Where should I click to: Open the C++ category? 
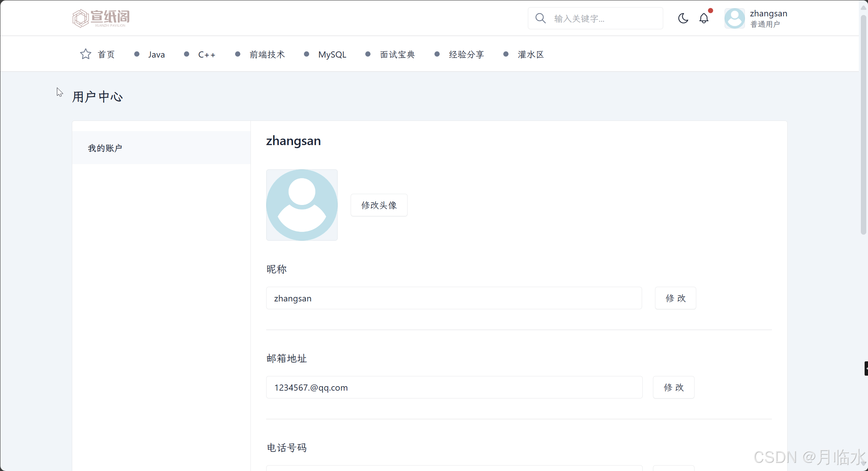coord(207,54)
